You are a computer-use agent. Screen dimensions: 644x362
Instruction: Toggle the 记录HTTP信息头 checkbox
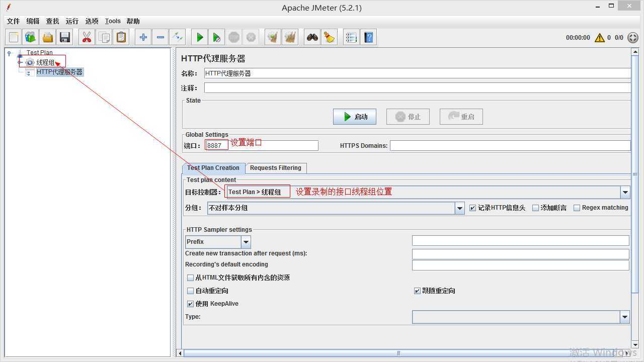coord(472,208)
